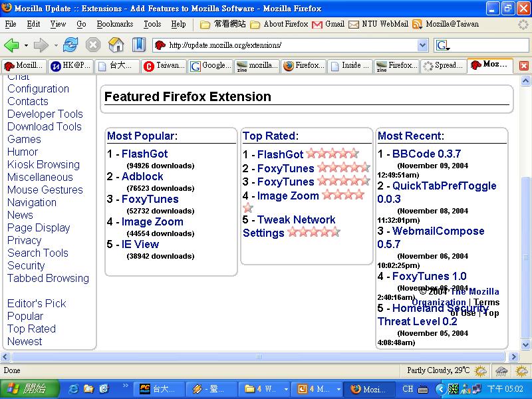Open the Newest extensions list
The image size is (532, 399).
(x=25, y=341)
